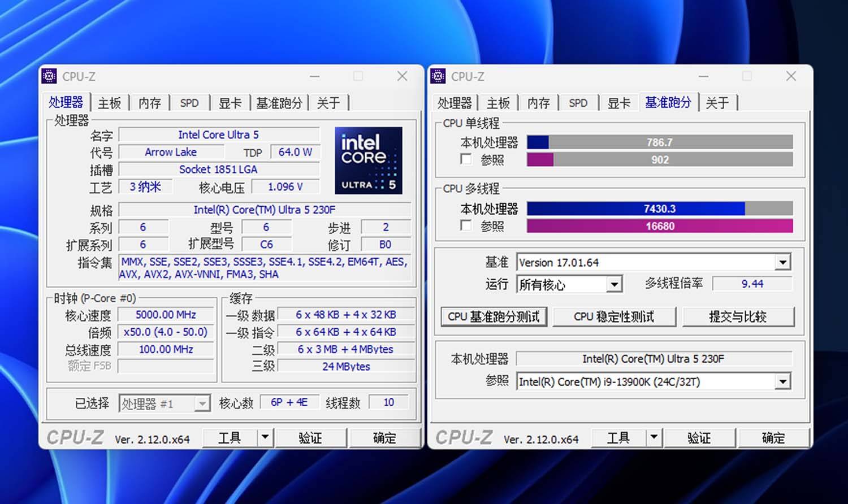Open 显卡 tab in left window

230,103
